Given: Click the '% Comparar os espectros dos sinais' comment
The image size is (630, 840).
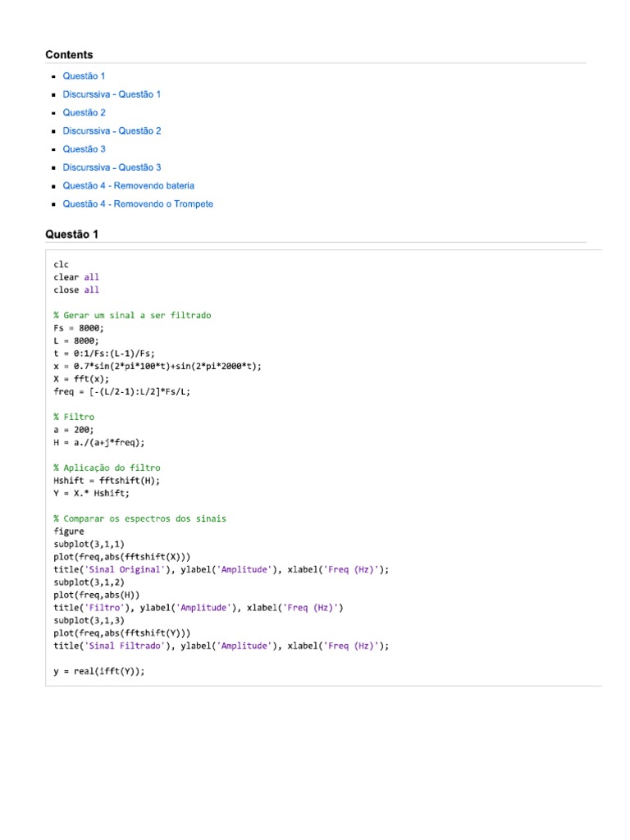Looking at the screenshot, I should pyautogui.click(x=139, y=518).
